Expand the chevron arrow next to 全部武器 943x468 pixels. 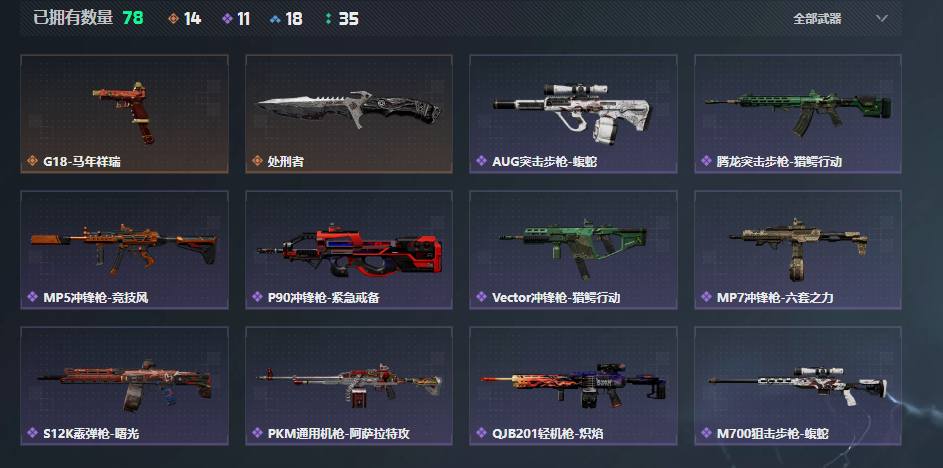(x=882, y=19)
